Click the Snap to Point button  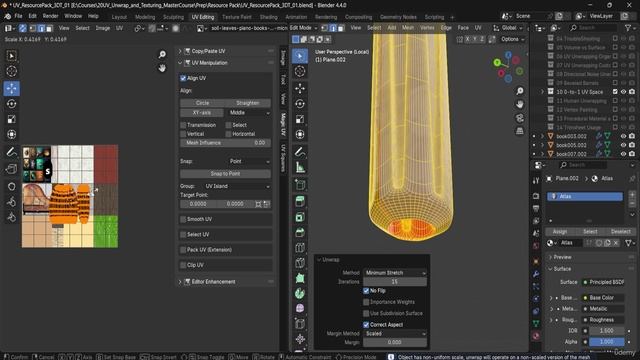coord(225,174)
